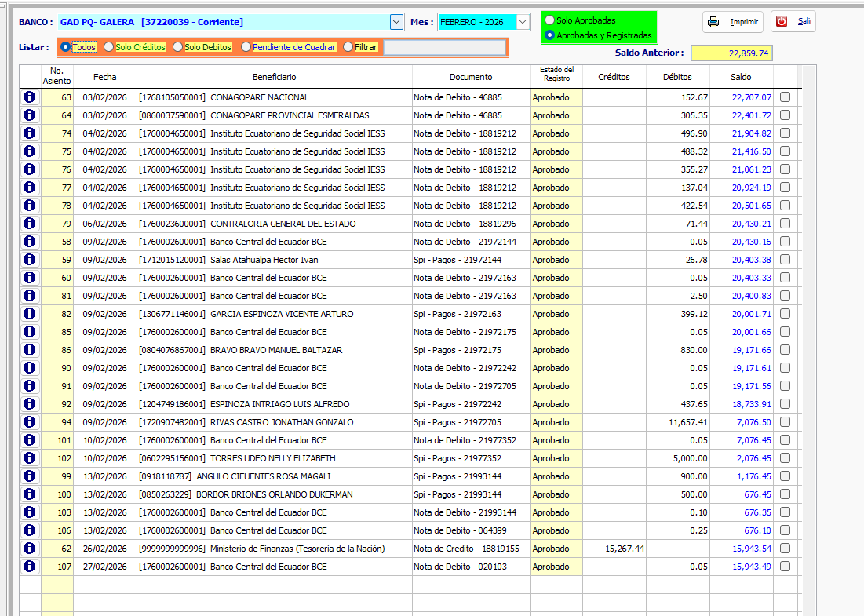This screenshot has height=616, width=864.
Task: Open info icon for CONTRALORIA GENERAL DEL ESTADO
Action: coord(30,224)
